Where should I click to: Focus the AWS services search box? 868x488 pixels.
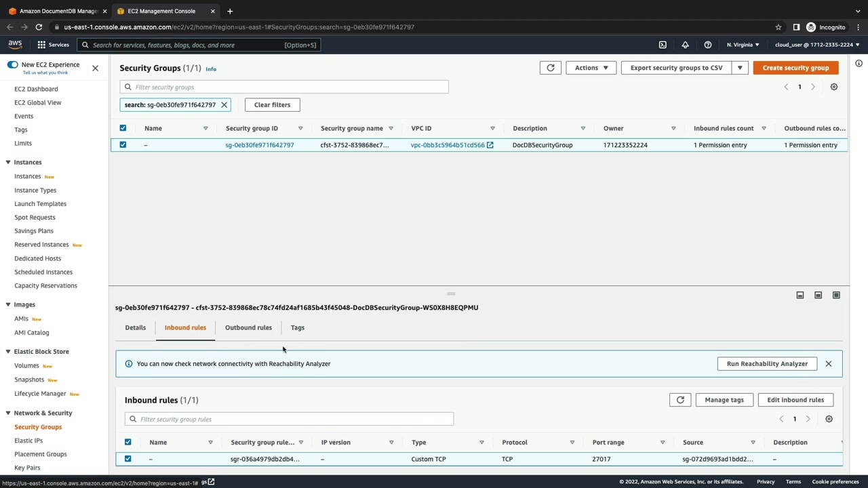198,45
